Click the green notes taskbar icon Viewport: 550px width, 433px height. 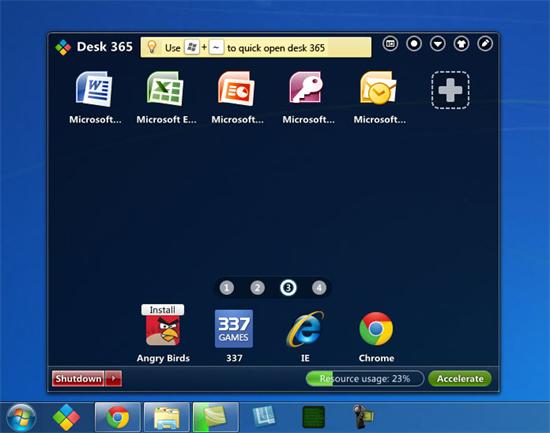click(216, 418)
